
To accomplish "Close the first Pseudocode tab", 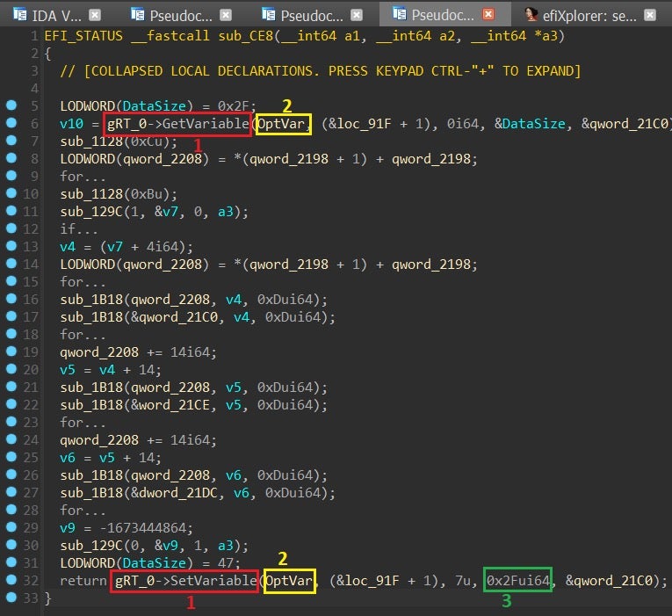I will coord(226,15).
